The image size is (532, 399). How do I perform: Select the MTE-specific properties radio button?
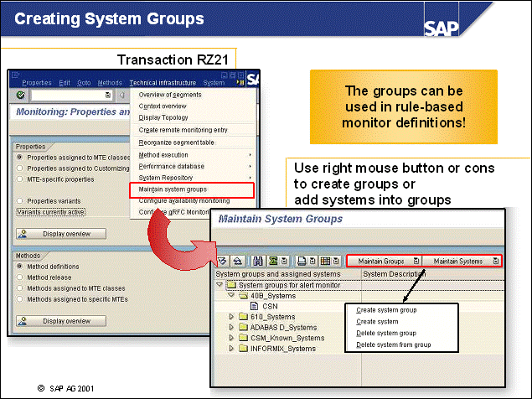19,179
